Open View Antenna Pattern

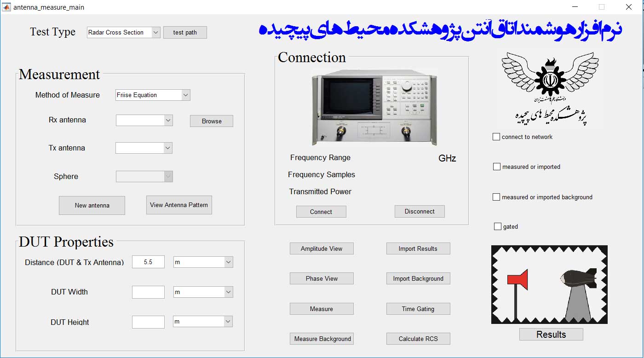tap(179, 205)
